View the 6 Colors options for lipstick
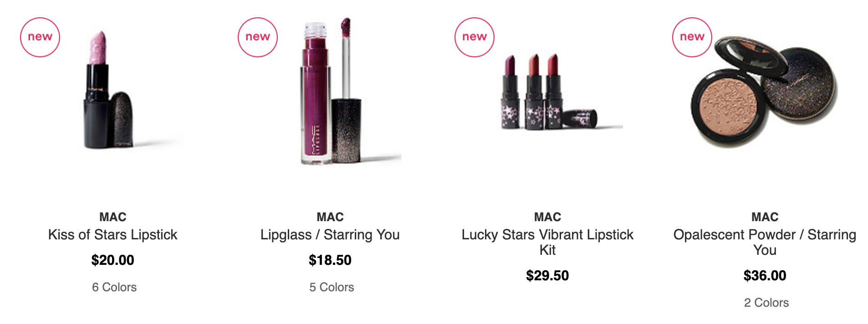The image size is (868, 324). (114, 287)
